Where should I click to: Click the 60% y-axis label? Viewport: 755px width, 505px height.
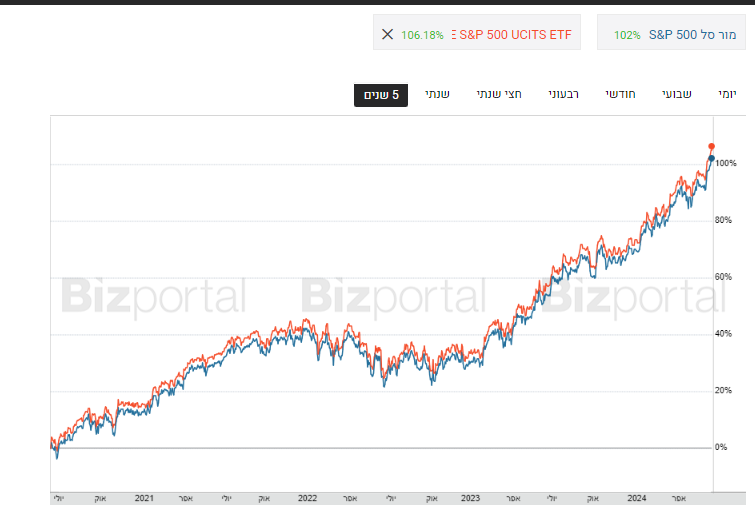click(x=723, y=277)
